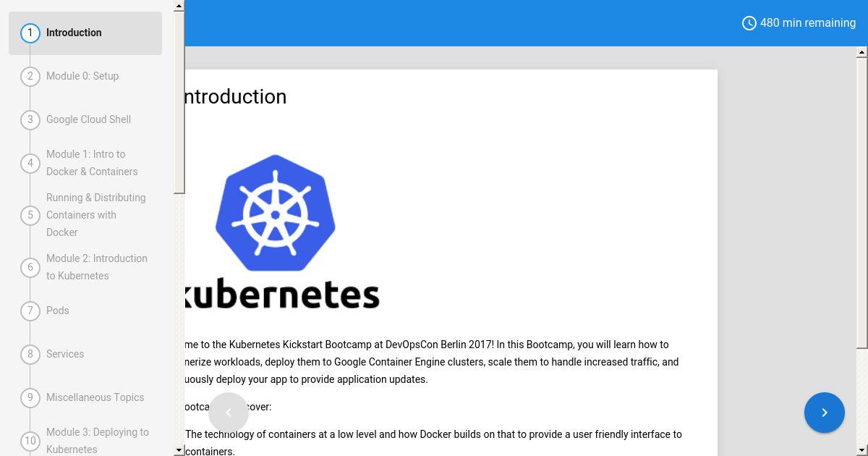Select Running & Distributing Containers with Docker
Screen dimensions: 868x456
[x=85, y=215]
